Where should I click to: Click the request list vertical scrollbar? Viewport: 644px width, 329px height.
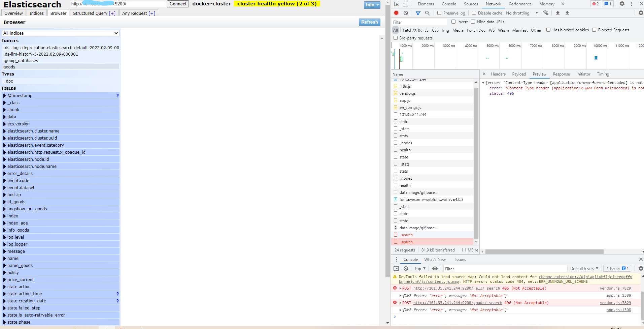476,163
